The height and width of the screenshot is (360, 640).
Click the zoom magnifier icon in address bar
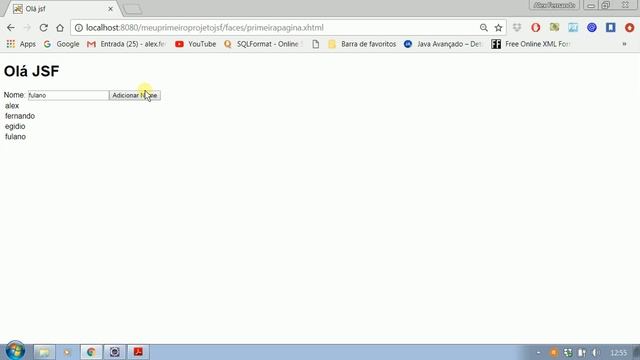(x=484, y=28)
